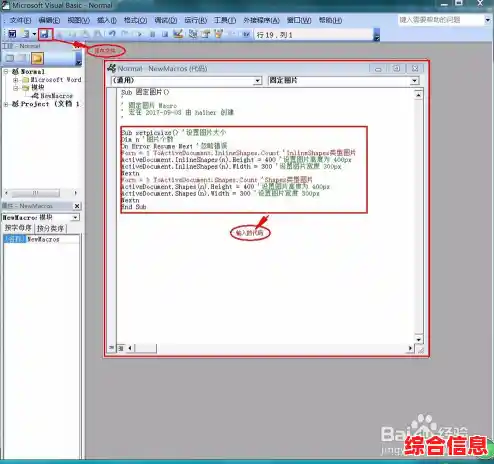
Task: Click the Toolbox toolbar icon
Action: 232,34
